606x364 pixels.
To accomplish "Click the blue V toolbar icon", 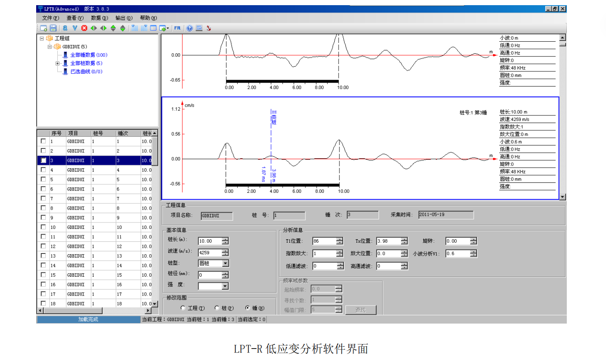I will [x=75, y=28].
